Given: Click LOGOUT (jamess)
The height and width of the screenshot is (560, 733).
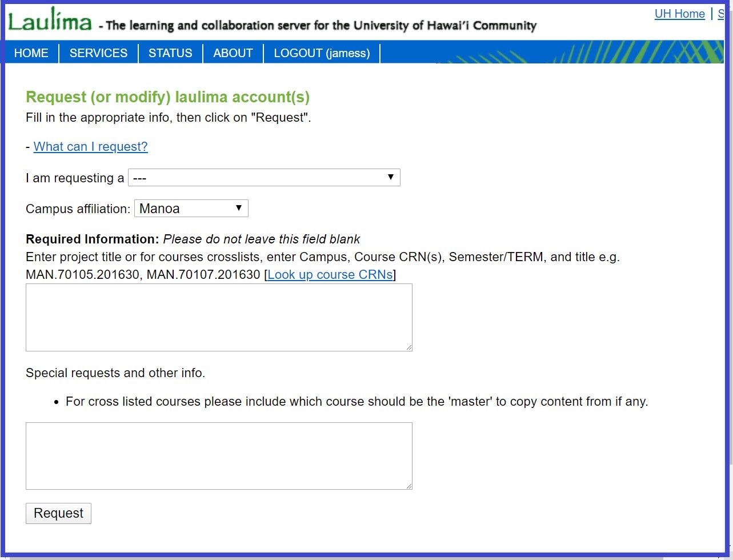Looking at the screenshot, I should click(322, 53).
